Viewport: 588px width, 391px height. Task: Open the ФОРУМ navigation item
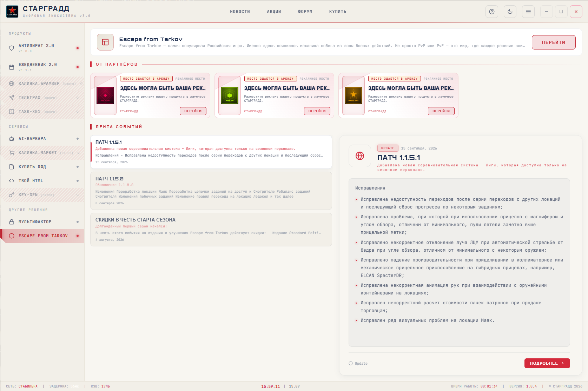pyautogui.click(x=305, y=12)
